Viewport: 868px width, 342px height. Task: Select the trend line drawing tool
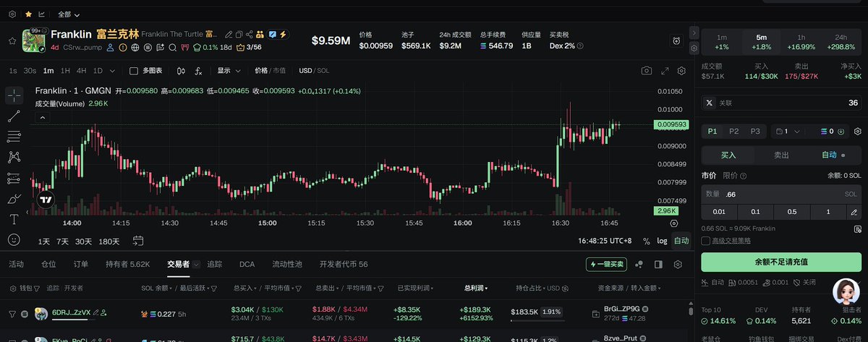pyautogui.click(x=14, y=116)
